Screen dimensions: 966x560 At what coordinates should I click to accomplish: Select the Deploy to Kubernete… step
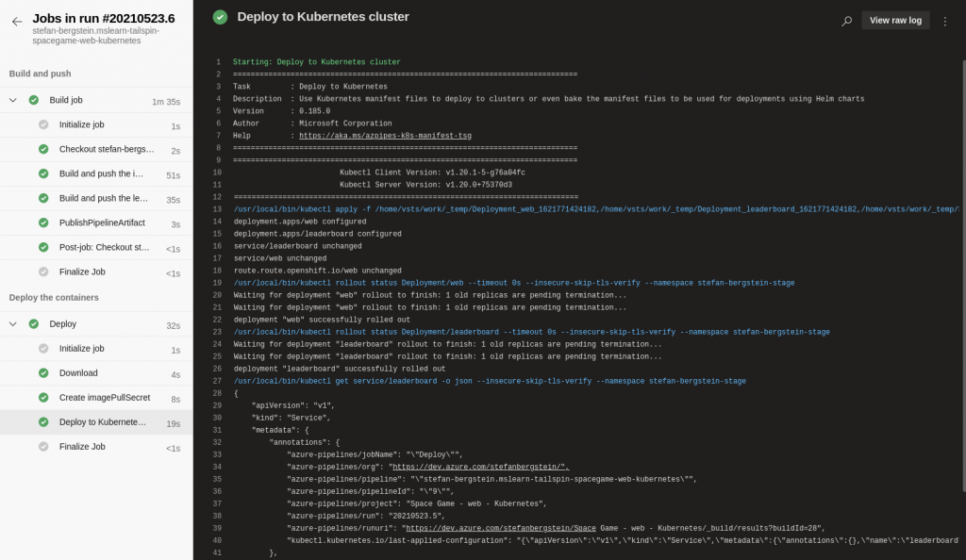tap(96, 422)
